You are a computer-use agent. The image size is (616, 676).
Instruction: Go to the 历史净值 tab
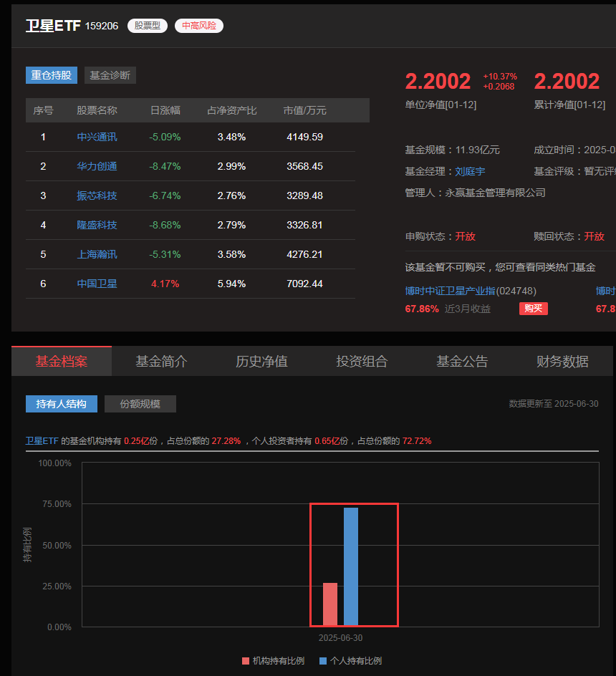[262, 362]
